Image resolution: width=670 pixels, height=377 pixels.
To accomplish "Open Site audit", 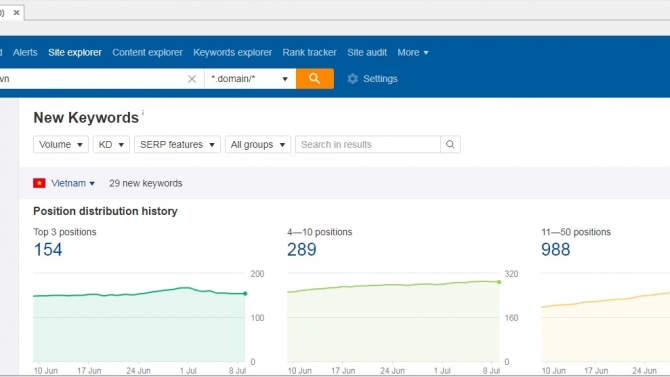I will [x=367, y=52].
